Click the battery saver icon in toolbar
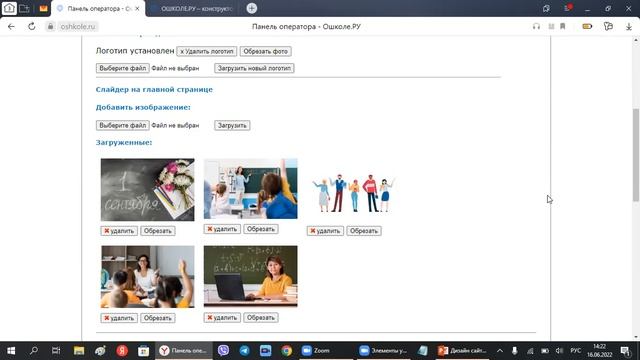 coord(587,27)
